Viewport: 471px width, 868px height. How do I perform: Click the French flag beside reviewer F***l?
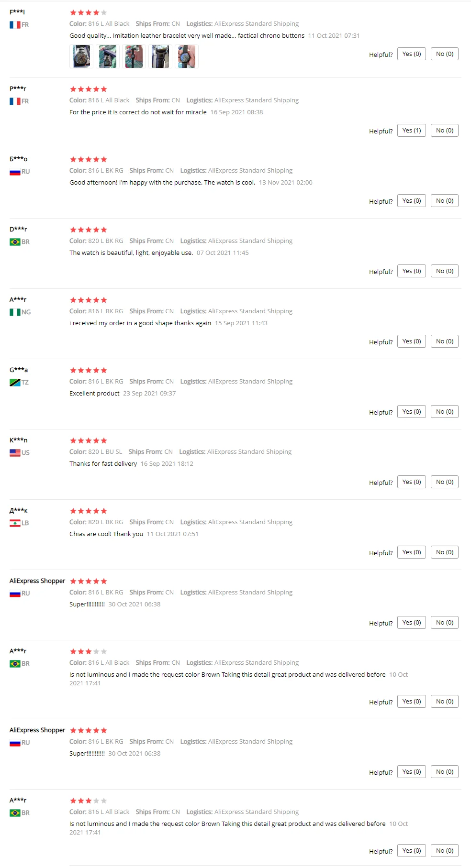coord(15,25)
